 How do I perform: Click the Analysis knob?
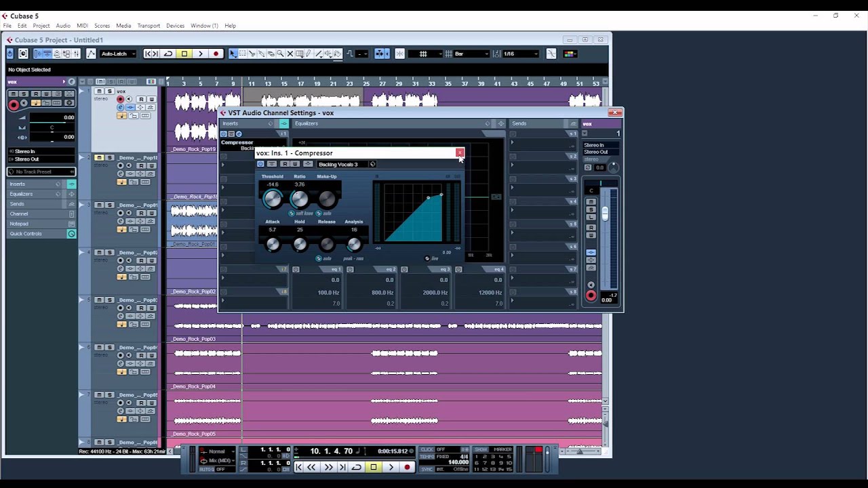point(353,244)
